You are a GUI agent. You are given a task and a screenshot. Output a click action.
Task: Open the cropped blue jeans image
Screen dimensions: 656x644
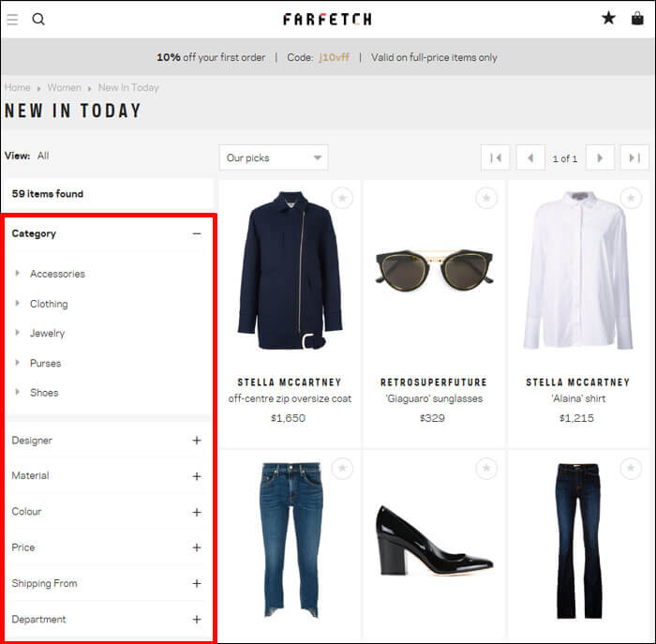click(x=291, y=540)
